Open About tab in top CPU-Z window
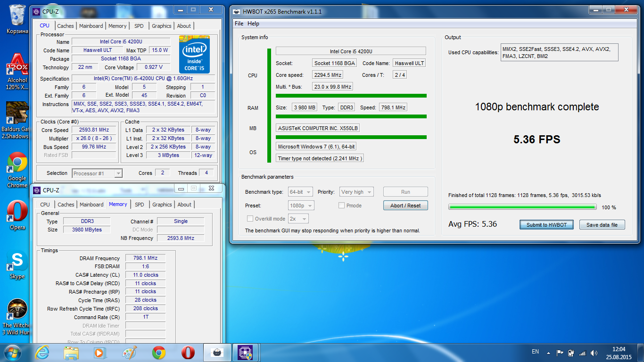This screenshot has height=362, width=644. [184, 26]
